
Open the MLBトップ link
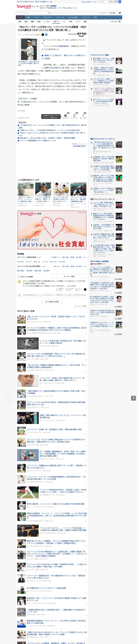pos(57,267)
